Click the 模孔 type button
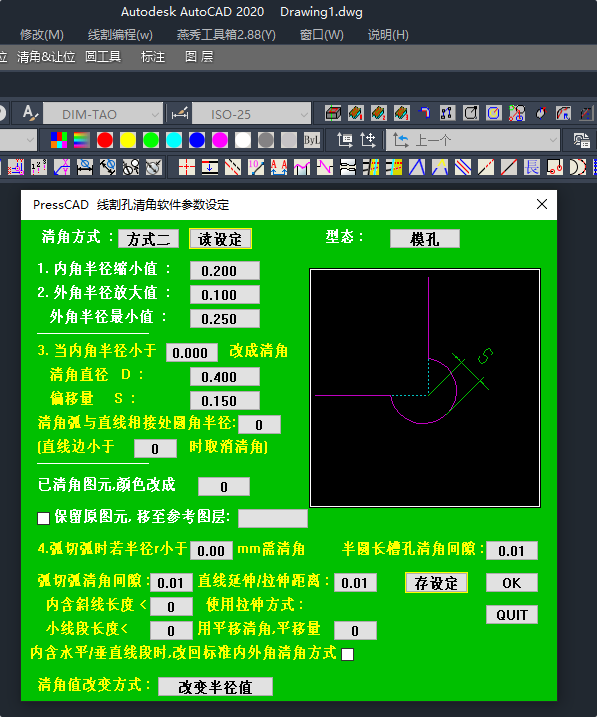 (425, 239)
